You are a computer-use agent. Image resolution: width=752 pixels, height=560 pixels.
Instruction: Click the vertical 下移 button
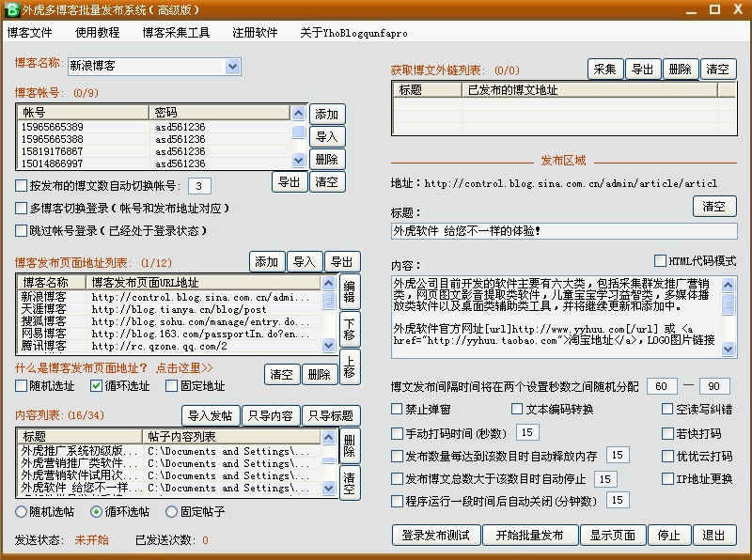350,329
